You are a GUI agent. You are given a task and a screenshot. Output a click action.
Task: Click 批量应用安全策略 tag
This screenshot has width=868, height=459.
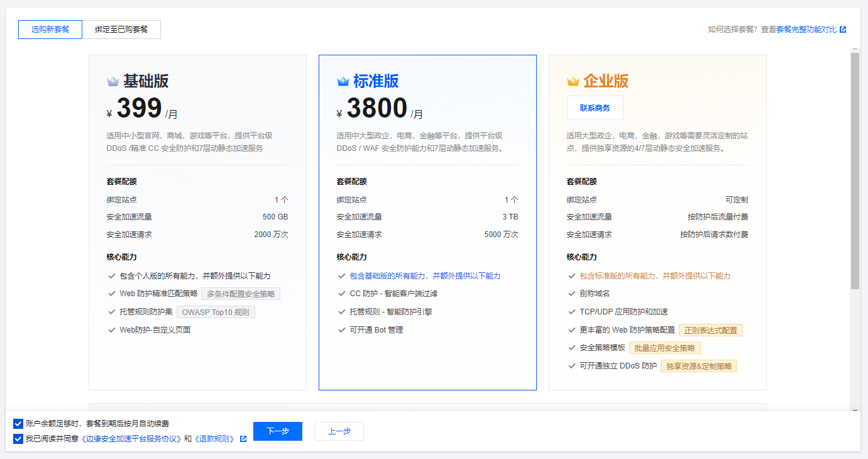(664, 348)
